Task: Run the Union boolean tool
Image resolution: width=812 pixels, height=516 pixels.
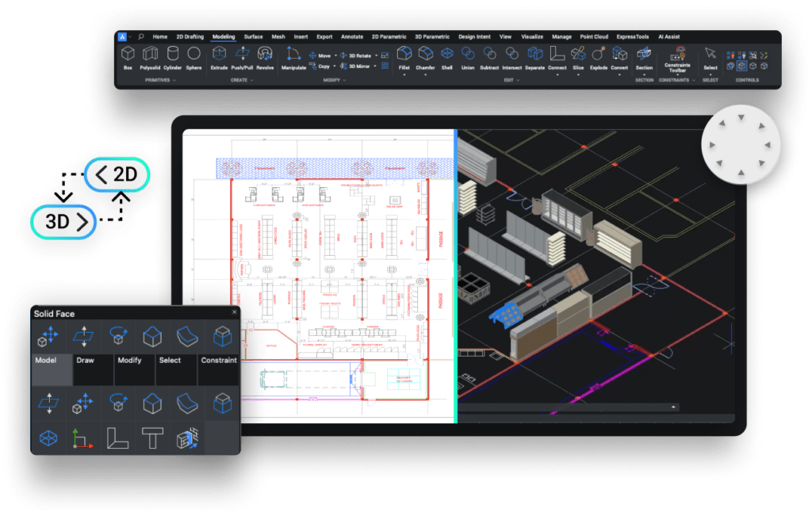Action: click(468, 57)
